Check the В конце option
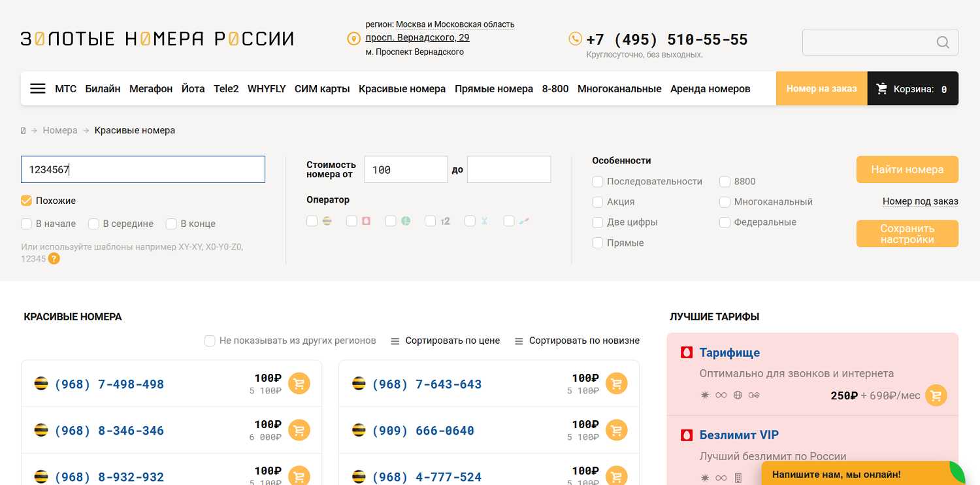Image resolution: width=980 pixels, height=485 pixels. (171, 224)
